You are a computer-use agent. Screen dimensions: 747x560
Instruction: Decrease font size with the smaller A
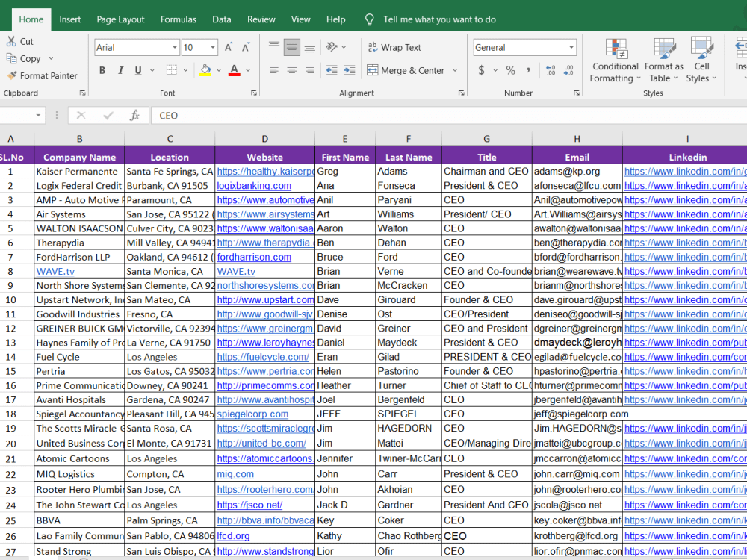[246, 47]
